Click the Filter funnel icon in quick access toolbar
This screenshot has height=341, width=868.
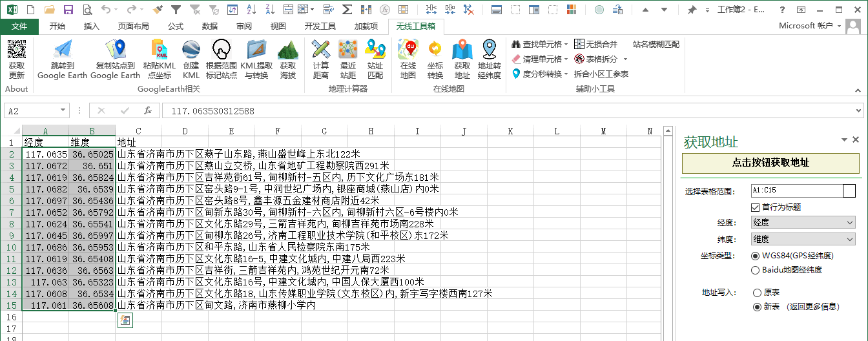point(177,10)
